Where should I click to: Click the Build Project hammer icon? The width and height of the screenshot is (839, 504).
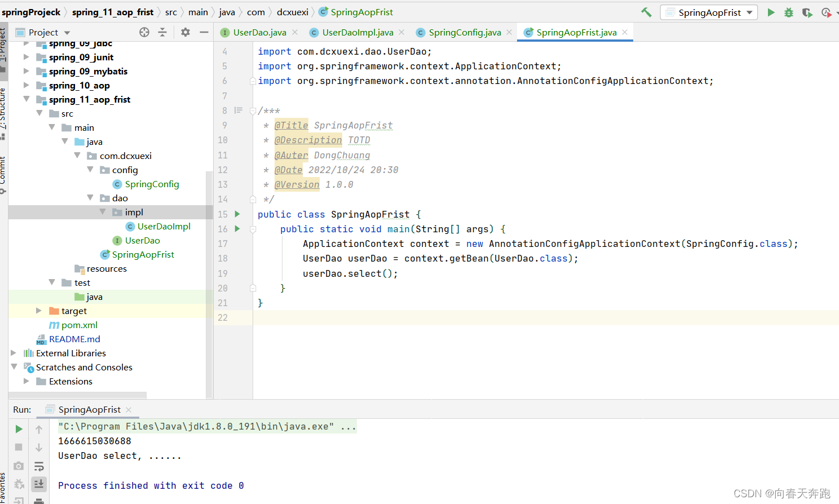(646, 12)
